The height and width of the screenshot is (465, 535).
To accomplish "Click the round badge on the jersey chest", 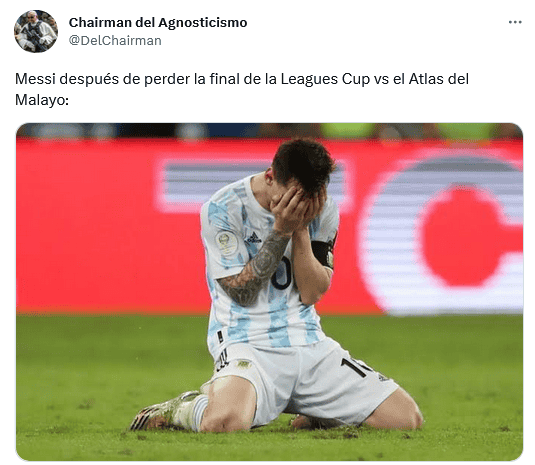I will (226, 243).
